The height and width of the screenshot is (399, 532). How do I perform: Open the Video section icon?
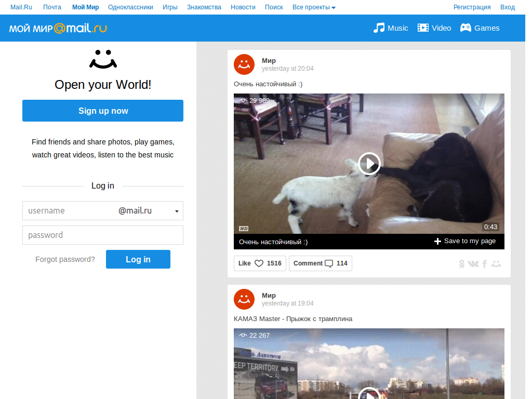point(423,28)
